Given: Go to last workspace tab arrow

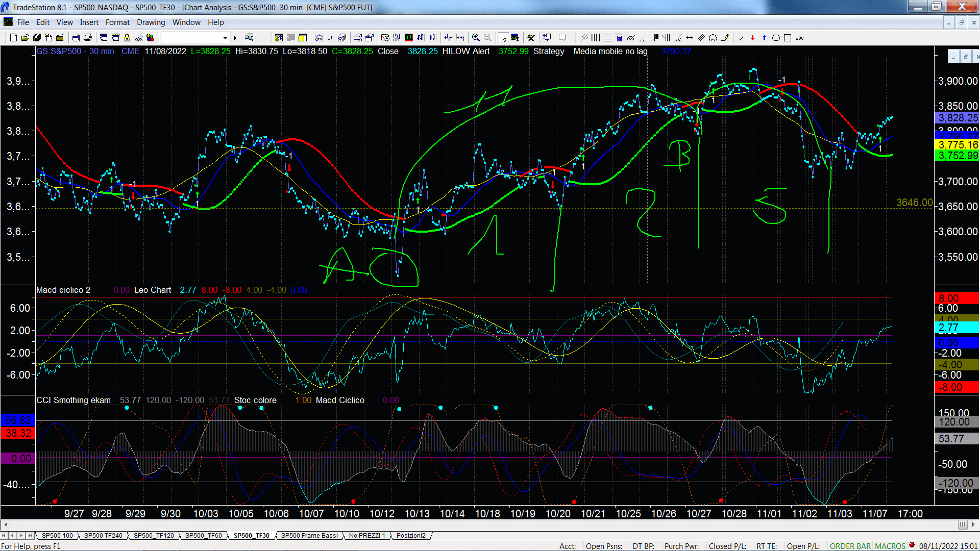Looking at the screenshot, I should [30, 535].
